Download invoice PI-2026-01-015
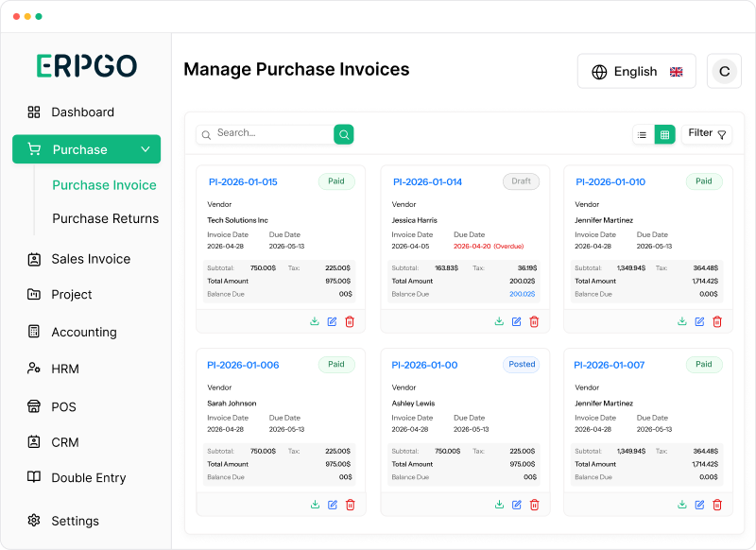 pos(315,321)
